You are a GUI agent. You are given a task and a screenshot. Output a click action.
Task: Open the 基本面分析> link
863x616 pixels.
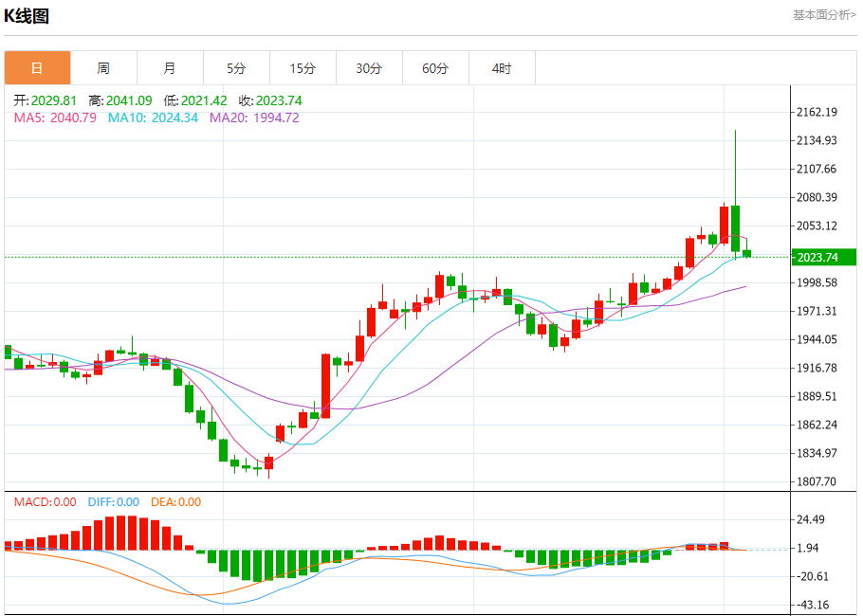pos(824,15)
